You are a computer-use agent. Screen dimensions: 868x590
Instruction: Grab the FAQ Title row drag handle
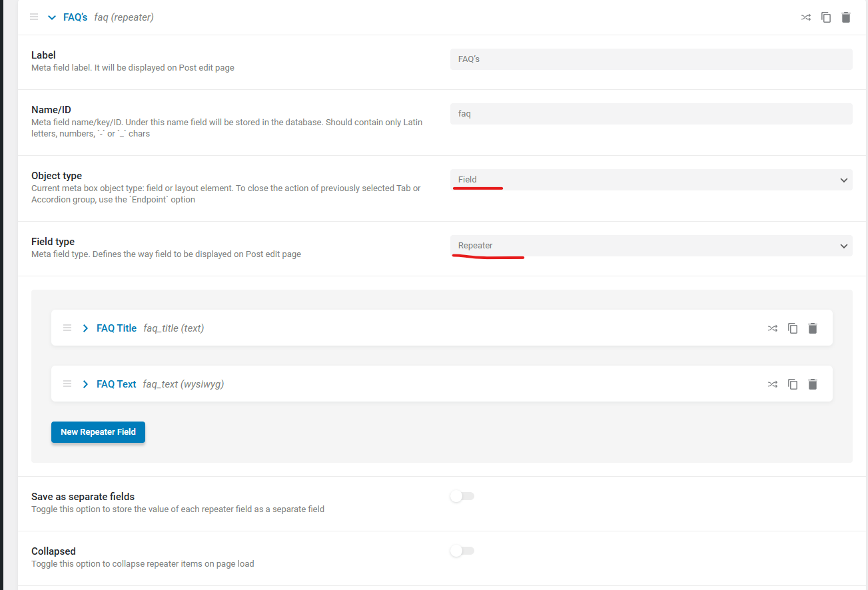coord(67,328)
